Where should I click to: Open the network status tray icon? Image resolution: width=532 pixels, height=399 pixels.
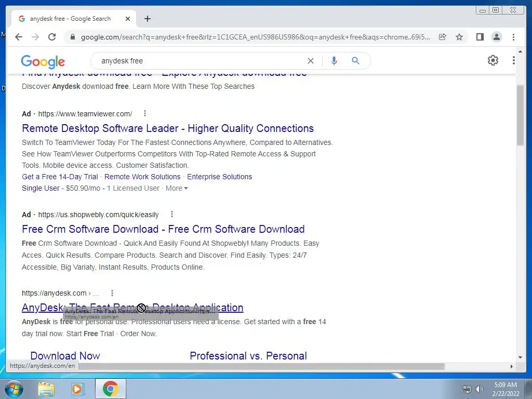(x=467, y=389)
